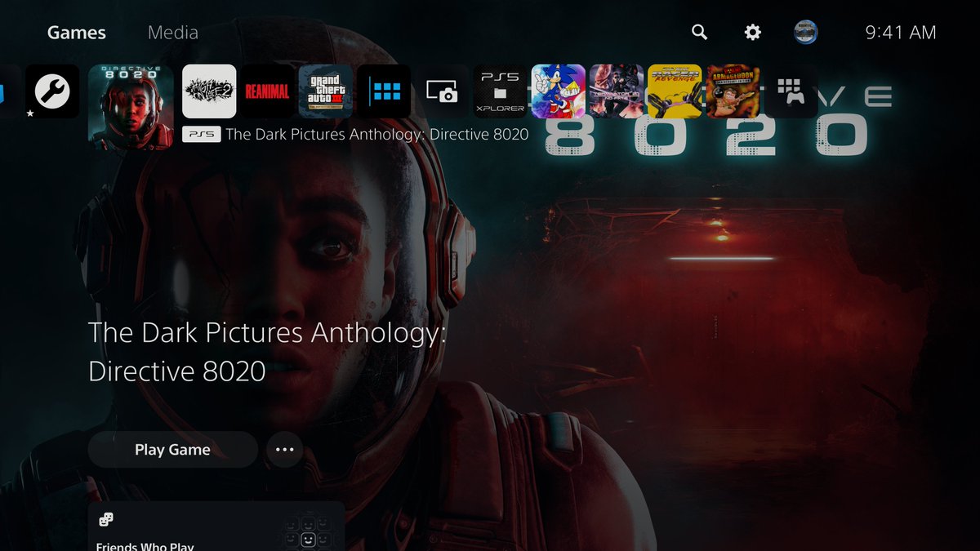Viewport: 980px width, 551px height.
Task: Select the Grand Theft Auto III tile
Action: (x=326, y=91)
